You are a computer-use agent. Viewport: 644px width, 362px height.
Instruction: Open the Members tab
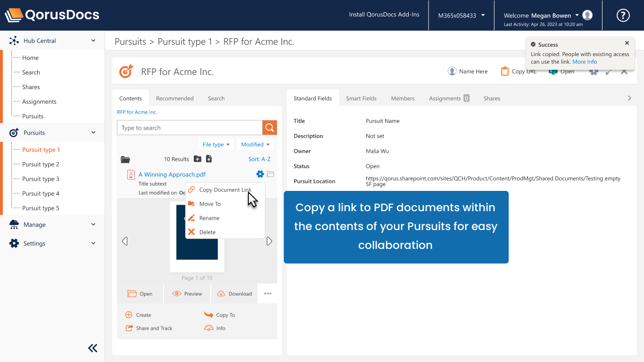[x=403, y=98]
